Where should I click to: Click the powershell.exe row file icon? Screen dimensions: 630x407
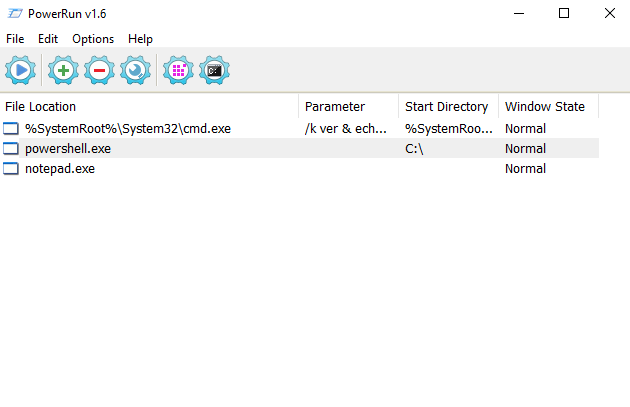click(11, 149)
